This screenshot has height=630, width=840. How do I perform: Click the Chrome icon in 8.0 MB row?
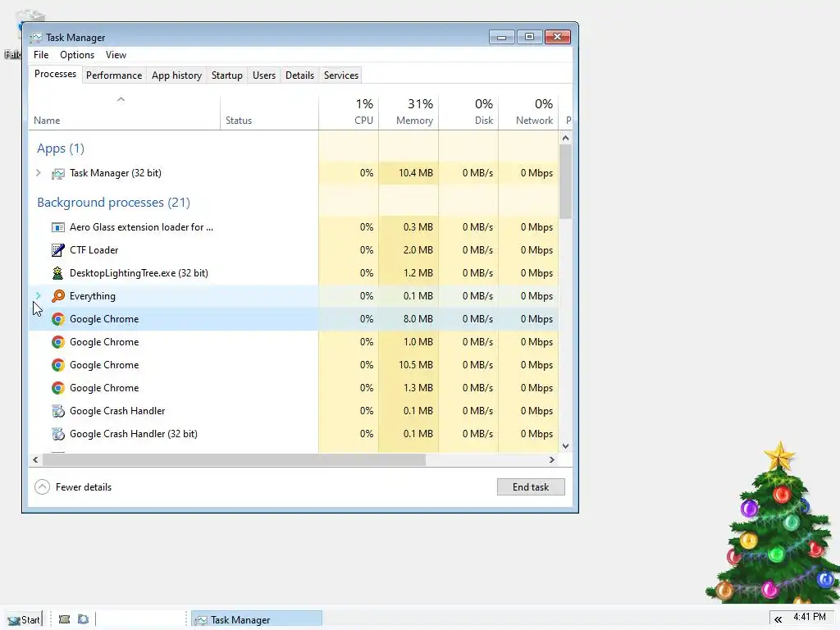coord(58,319)
